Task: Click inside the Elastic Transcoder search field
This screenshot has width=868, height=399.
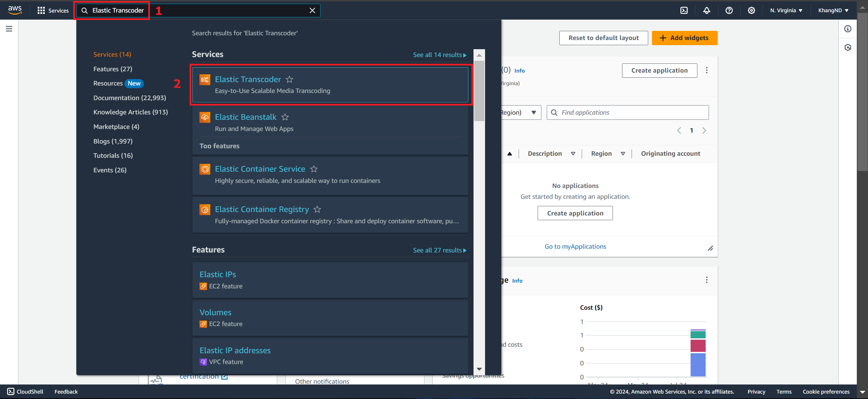Action: (x=198, y=11)
